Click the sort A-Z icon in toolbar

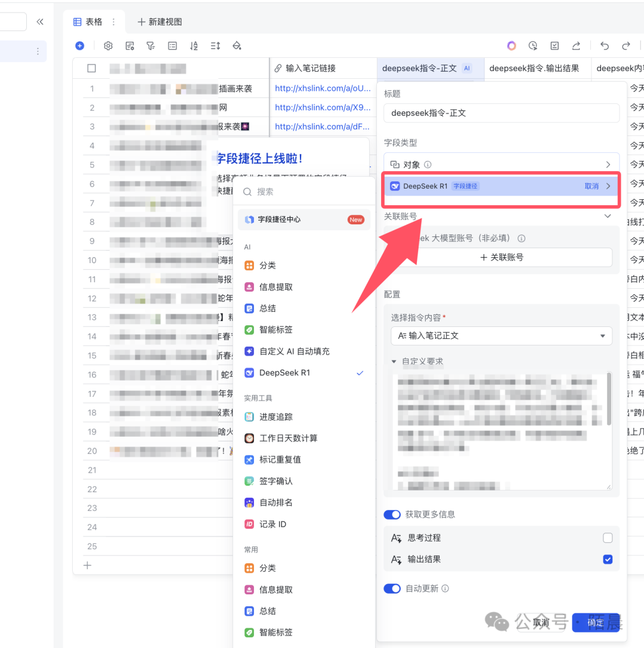tap(194, 46)
